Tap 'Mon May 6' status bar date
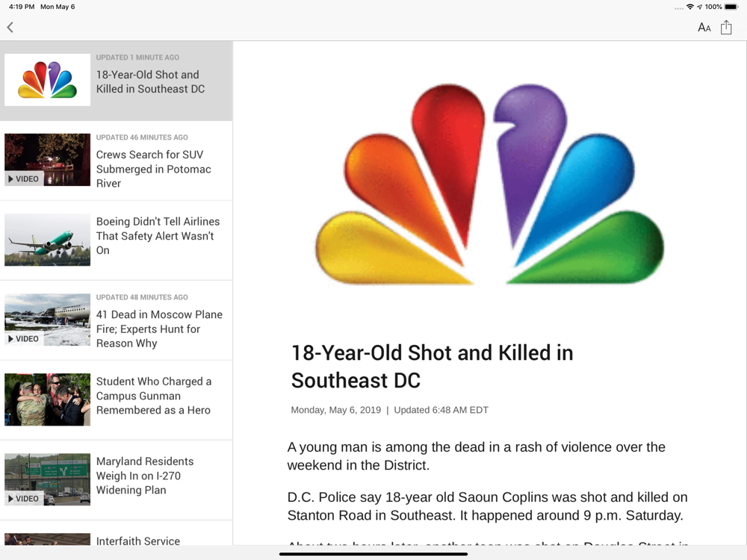This screenshot has height=560, width=747. point(58,7)
